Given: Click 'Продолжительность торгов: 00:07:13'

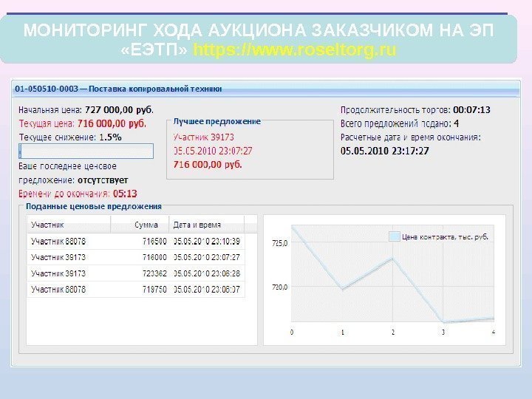Looking at the screenshot, I should pos(415,110).
